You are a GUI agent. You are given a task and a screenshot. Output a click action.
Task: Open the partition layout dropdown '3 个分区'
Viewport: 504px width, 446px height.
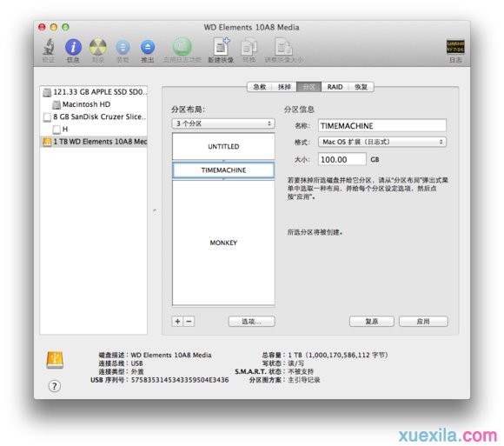223,123
